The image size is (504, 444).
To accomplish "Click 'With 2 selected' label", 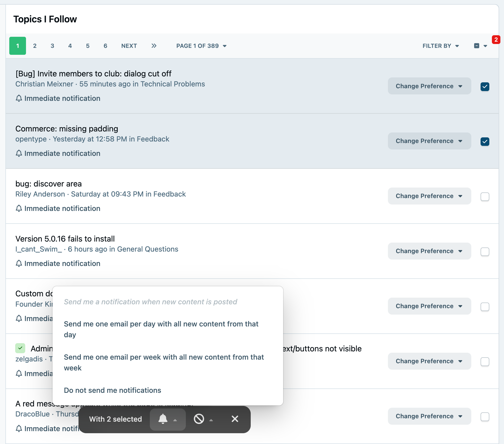I will (115, 419).
